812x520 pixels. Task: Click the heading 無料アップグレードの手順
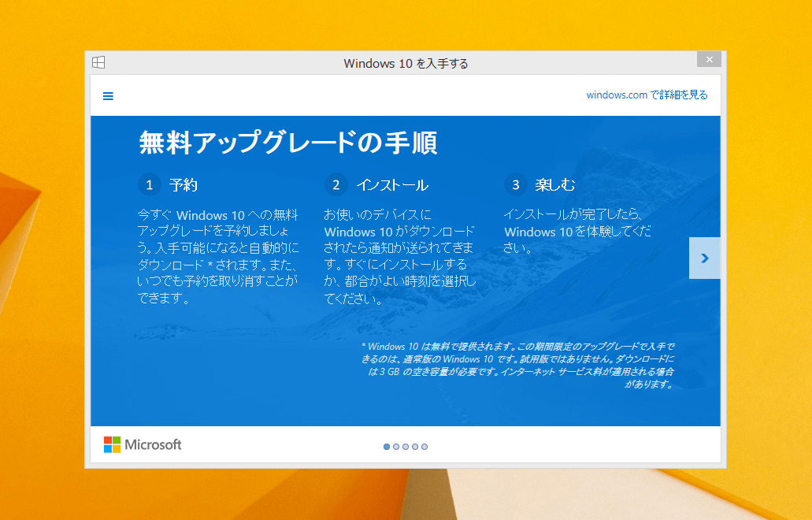288,143
